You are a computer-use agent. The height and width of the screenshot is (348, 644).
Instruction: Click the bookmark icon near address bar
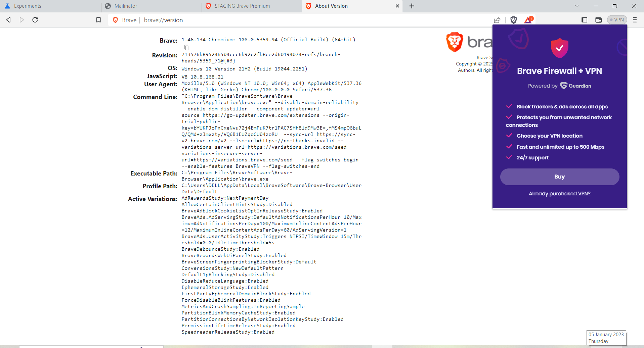click(98, 20)
